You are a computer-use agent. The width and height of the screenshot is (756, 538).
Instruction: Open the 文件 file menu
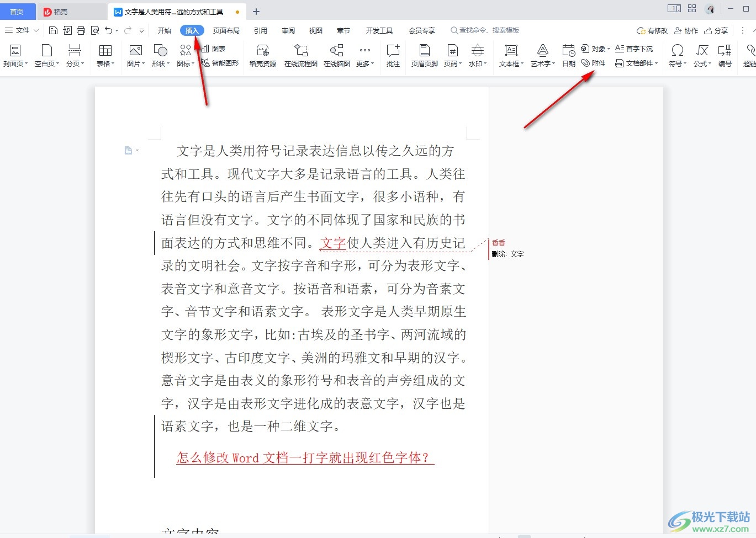[x=22, y=30]
